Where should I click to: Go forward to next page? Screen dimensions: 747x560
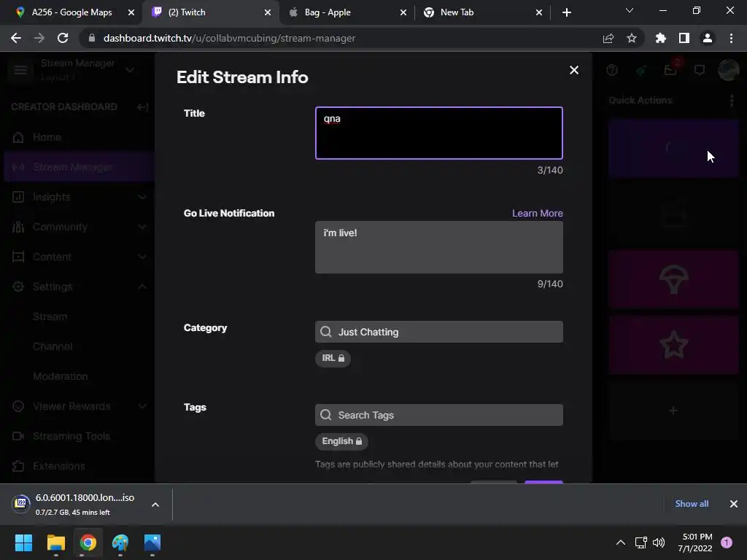[x=39, y=38]
